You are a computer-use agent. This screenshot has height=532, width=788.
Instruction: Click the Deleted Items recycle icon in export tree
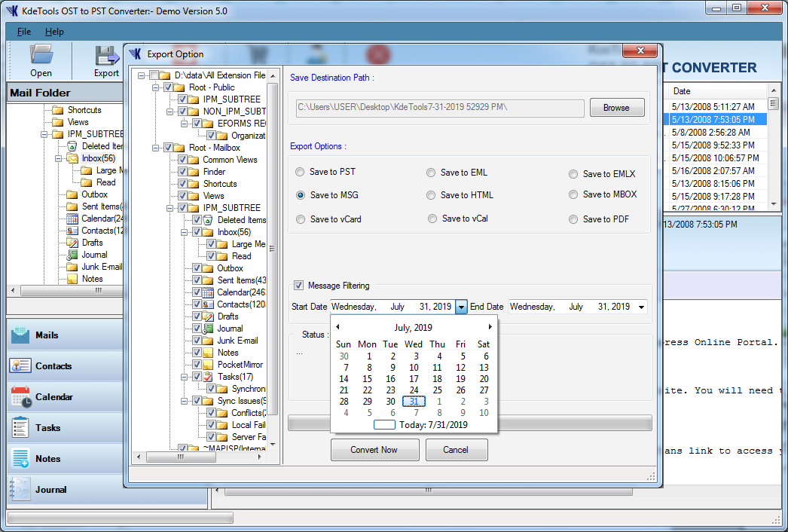point(208,220)
